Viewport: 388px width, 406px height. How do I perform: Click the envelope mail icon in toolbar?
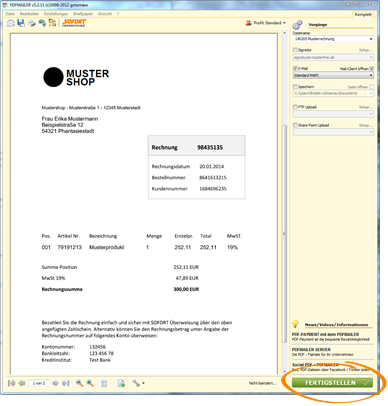[x=11, y=23]
